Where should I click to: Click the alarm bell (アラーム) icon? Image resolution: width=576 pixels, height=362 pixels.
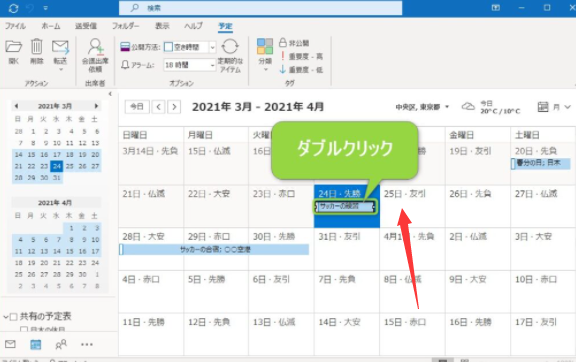point(125,65)
